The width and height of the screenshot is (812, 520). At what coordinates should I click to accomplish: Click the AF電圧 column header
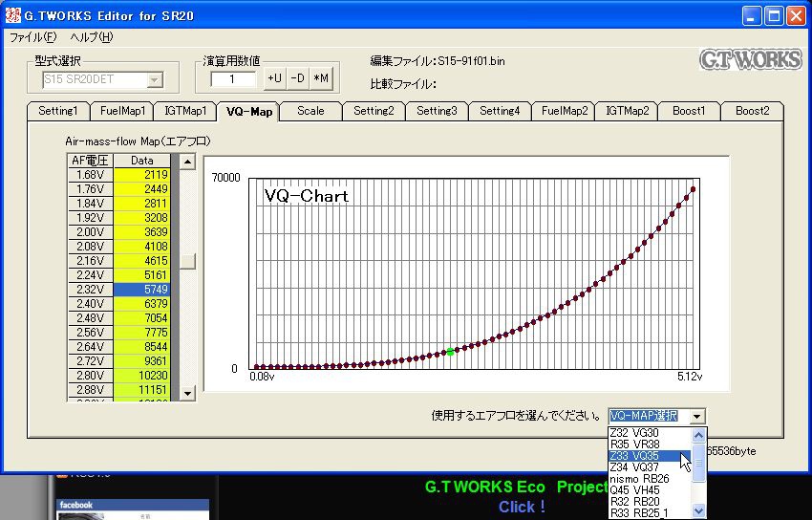tap(90, 161)
